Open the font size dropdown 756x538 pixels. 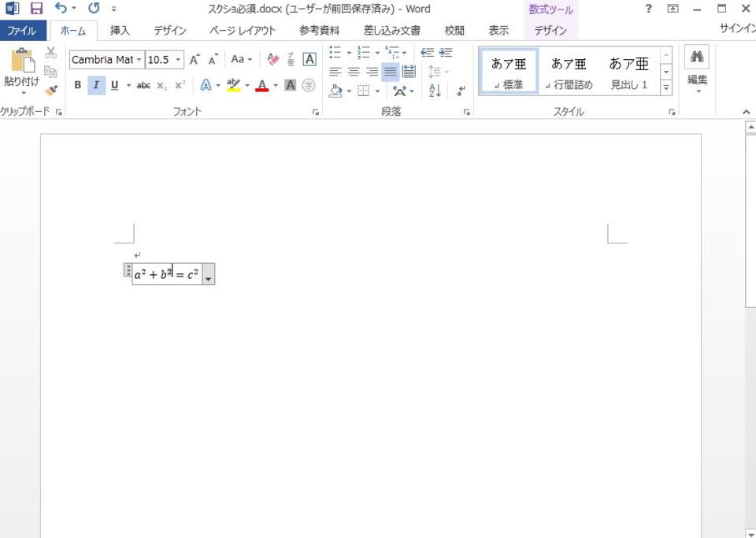[178, 59]
